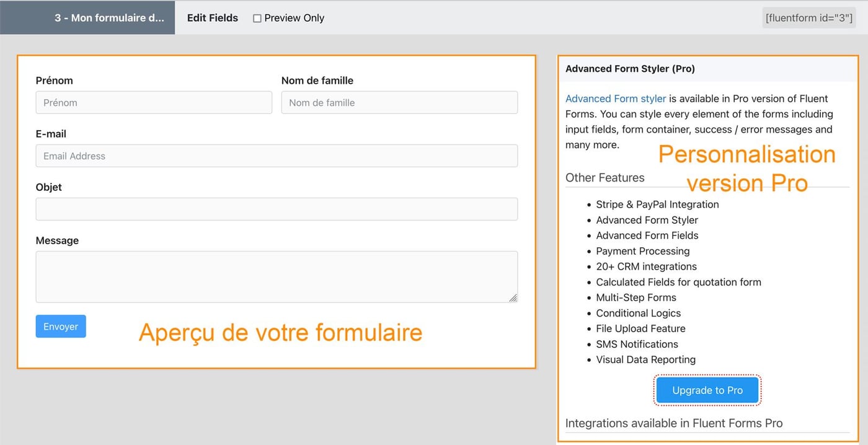
Task: Click inside the Message textarea
Action: tap(277, 276)
